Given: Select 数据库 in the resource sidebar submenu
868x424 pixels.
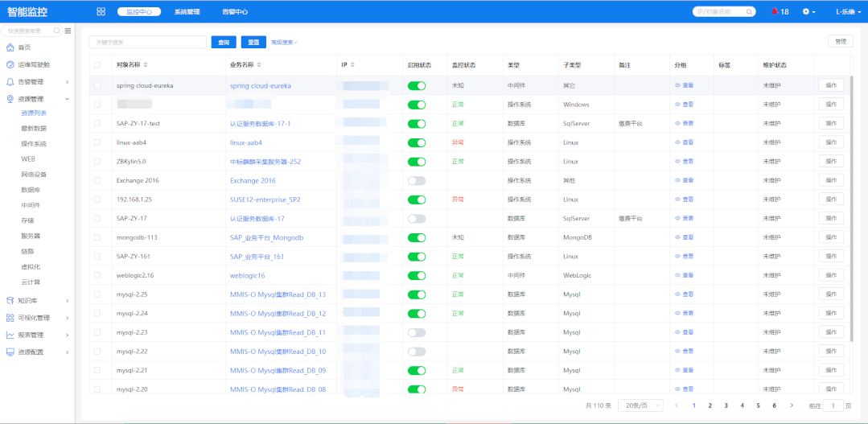Looking at the screenshot, I should 31,190.
